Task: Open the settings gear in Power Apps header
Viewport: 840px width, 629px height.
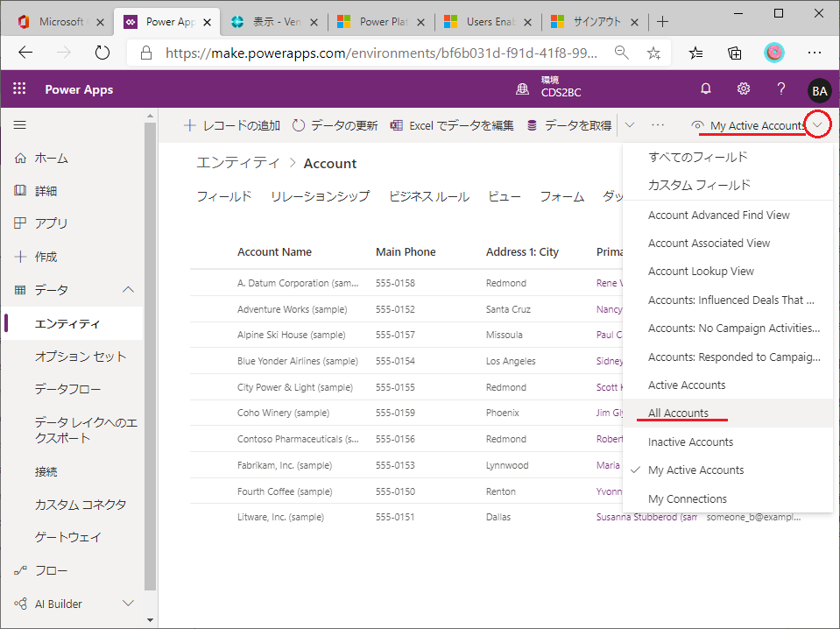Action: [x=743, y=89]
